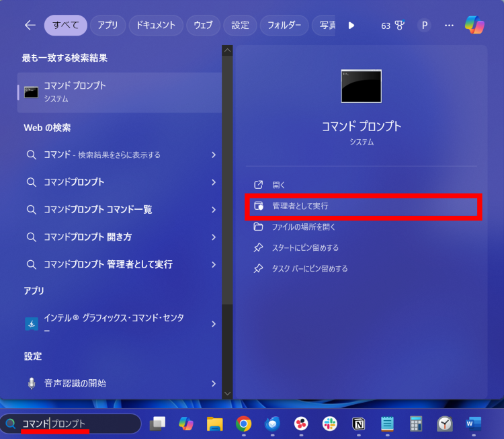Click web suggestion text コマンドプロンプト 開き方
This screenshot has width=504, height=439.
tap(88, 237)
